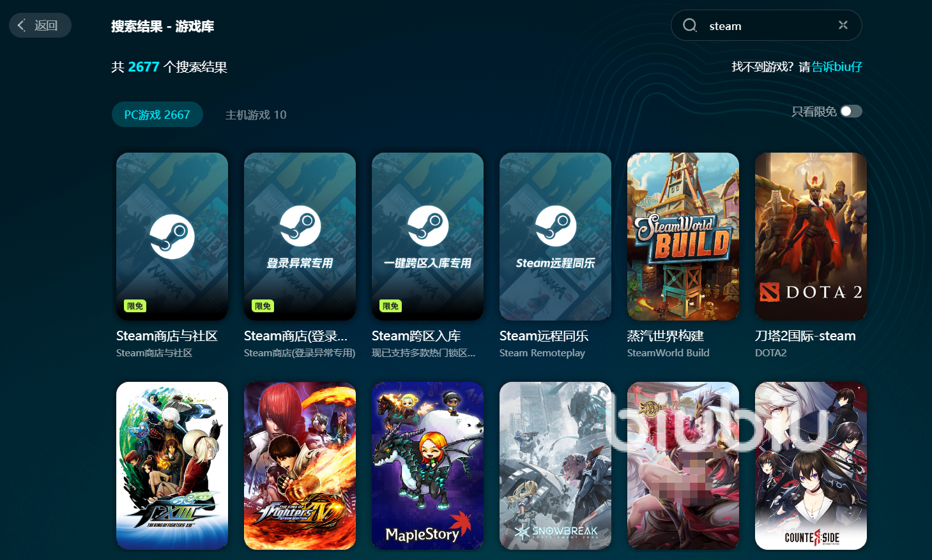The height and width of the screenshot is (560, 932).
Task: Click the subtitle 现已支持多款热门锁区...
Action: coord(424,353)
